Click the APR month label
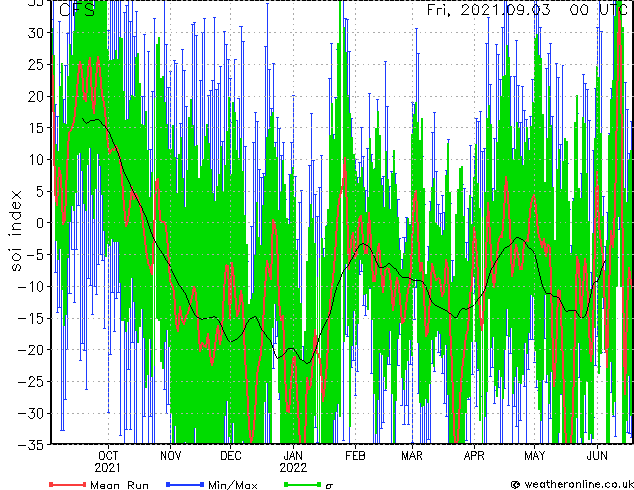 474,456
